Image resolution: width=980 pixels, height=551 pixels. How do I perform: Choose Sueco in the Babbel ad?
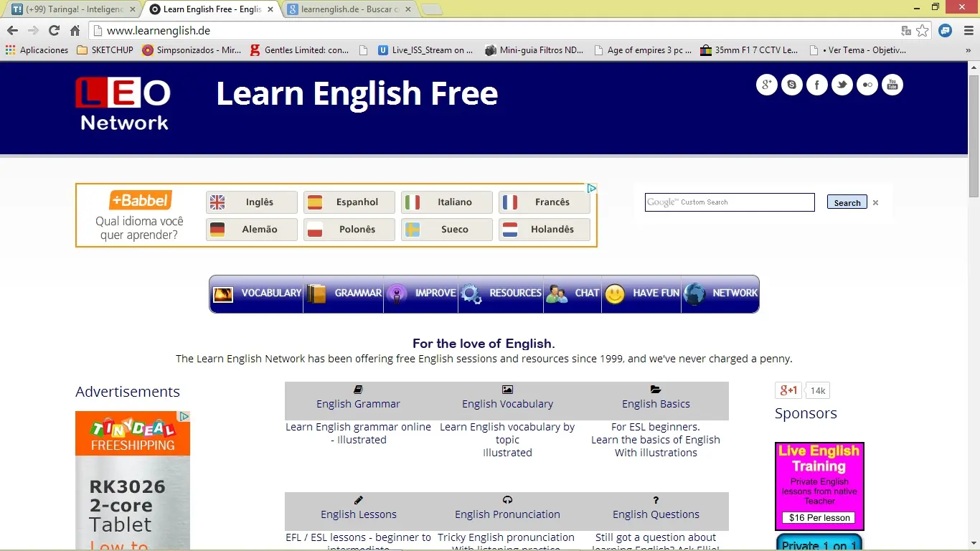[447, 230]
